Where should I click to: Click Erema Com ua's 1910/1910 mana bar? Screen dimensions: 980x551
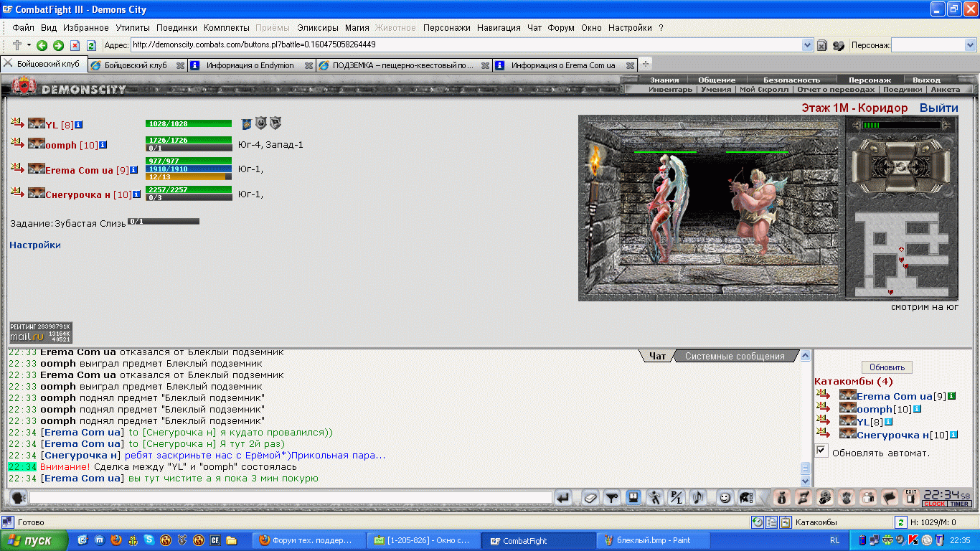189,169
